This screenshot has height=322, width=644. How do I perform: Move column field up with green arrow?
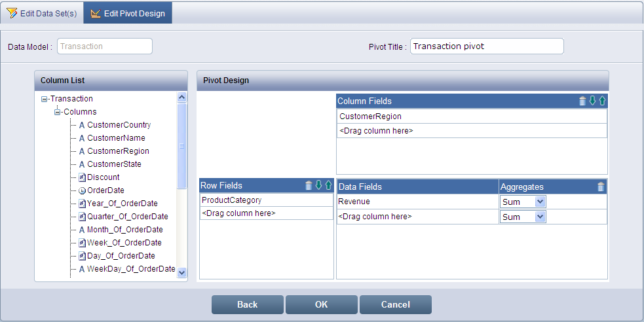602,101
